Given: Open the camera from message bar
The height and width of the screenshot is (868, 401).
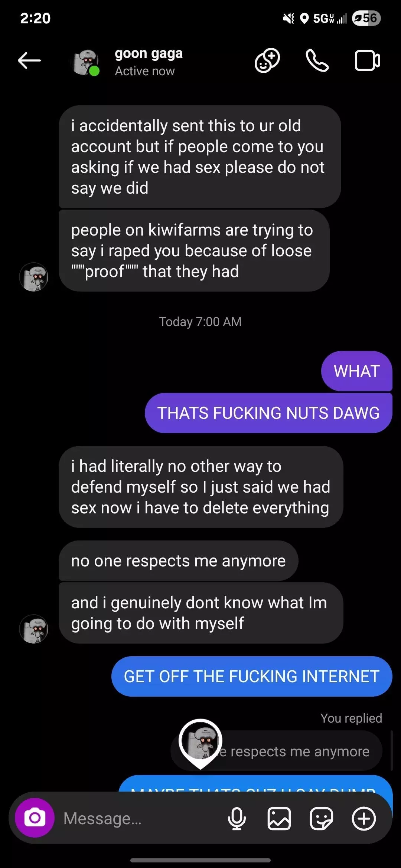Looking at the screenshot, I should 35,818.
